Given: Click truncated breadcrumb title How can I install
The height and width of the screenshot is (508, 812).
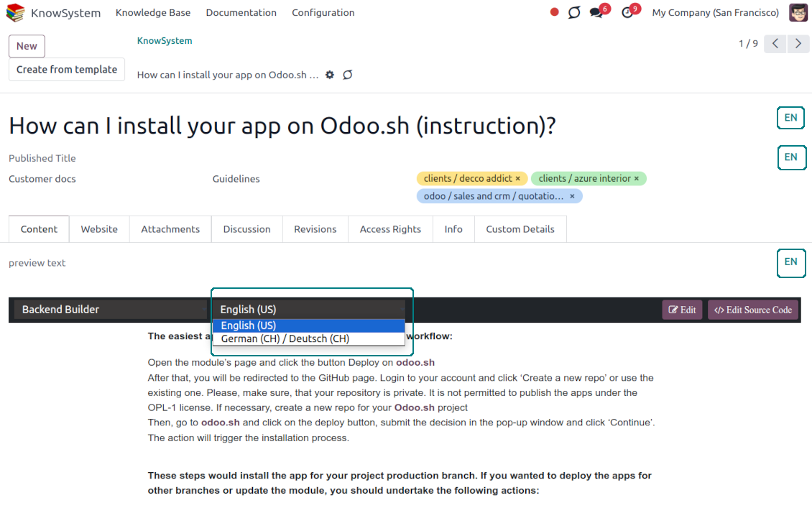Looking at the screenshot, I should 228,75.
